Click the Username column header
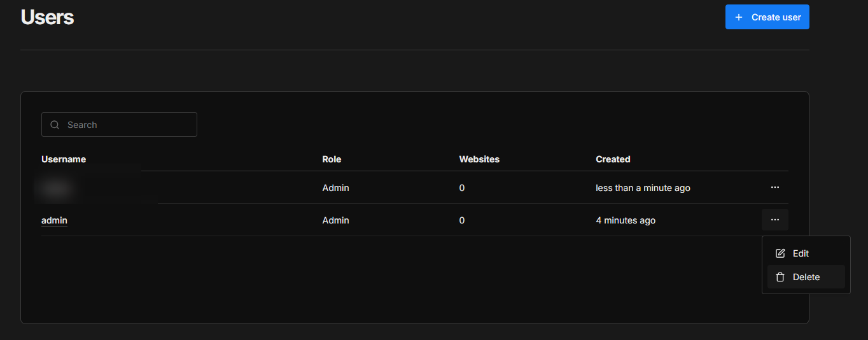 [64, 159]
